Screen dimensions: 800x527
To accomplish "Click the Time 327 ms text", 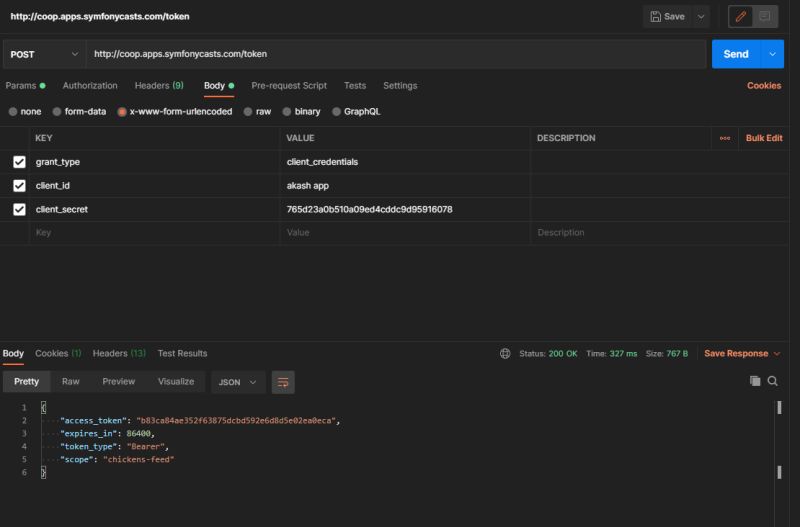I will click(611, 354).
